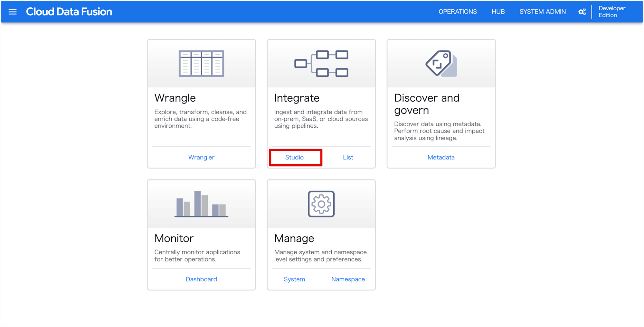Click the Integrate card heading
644x327 pixels.
tap(297, 98)
